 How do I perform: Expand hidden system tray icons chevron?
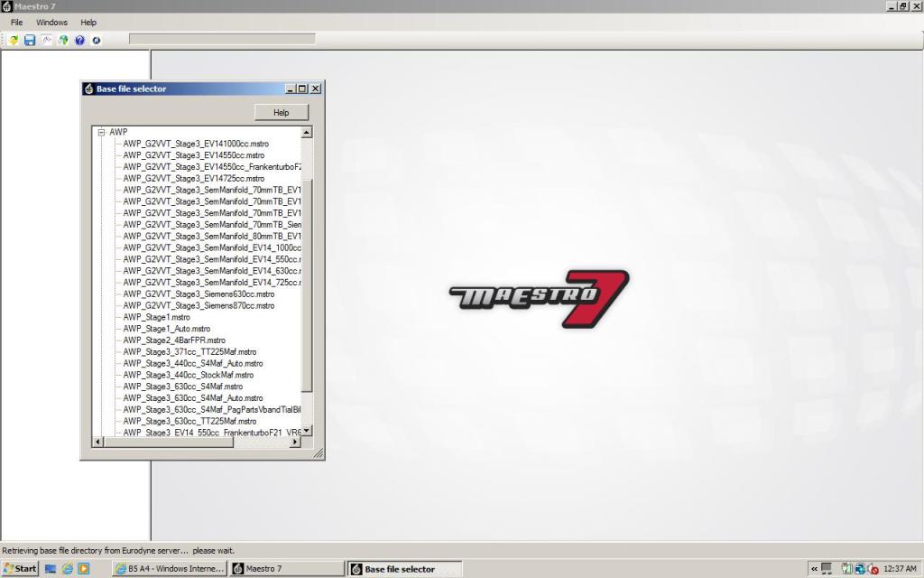pos(815,569)
